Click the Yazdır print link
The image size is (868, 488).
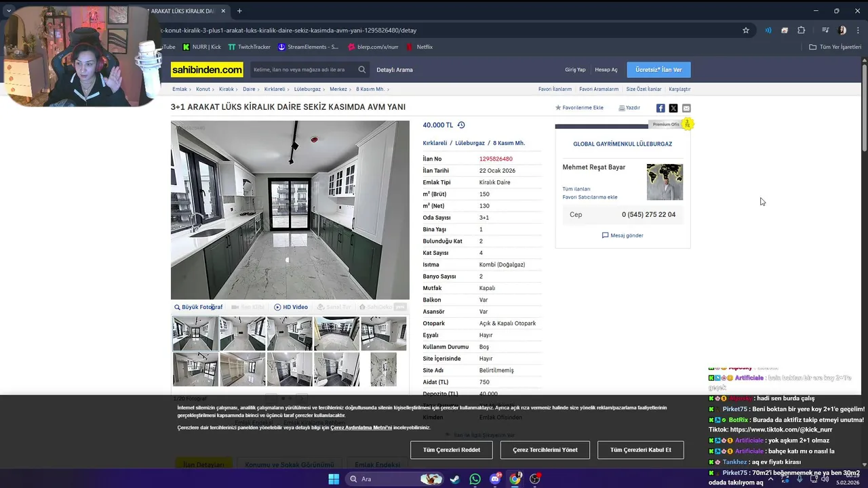(x=629, y=108)
